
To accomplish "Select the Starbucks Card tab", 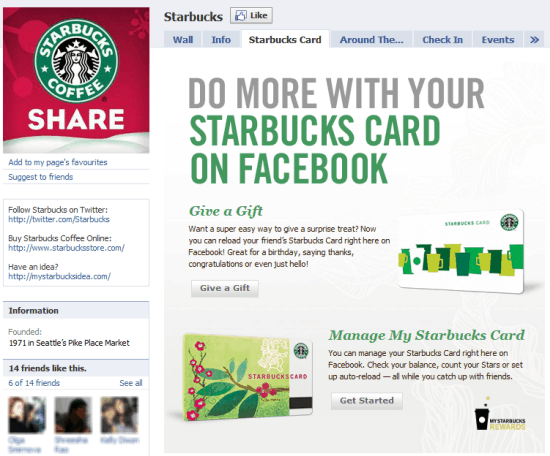I will point(285,39).
